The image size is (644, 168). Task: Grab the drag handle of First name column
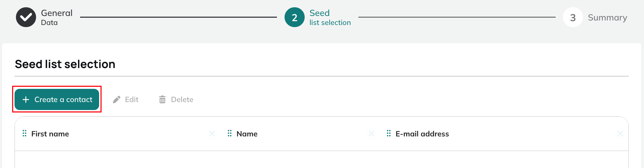coord(24,133)
